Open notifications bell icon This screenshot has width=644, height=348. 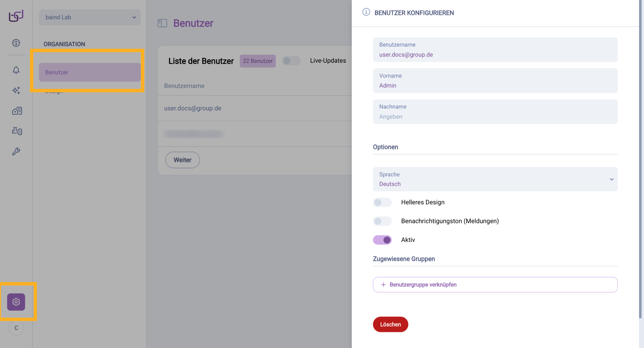[16, 70]
